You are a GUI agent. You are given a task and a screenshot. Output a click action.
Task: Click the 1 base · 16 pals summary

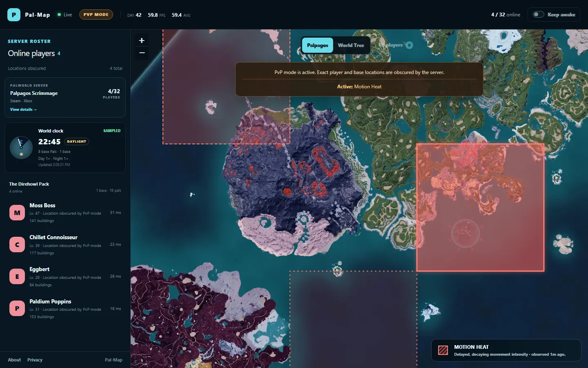[x=109, y=191]
